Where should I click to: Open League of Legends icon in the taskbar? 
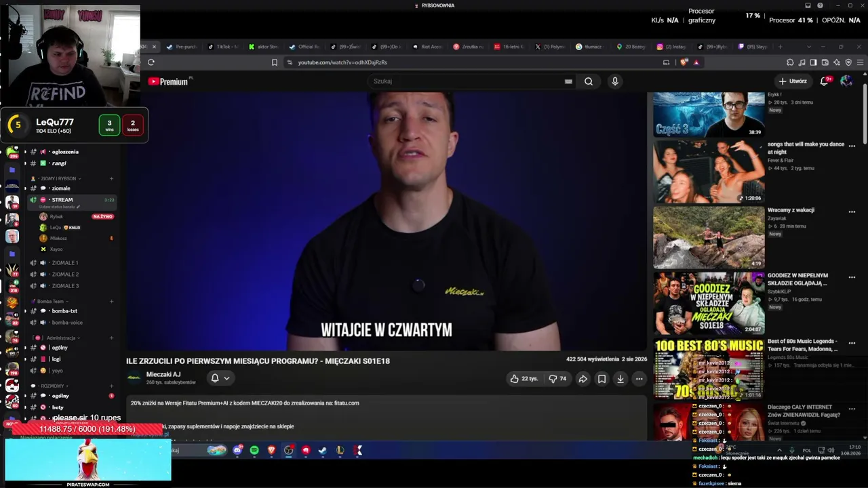(x=340, y=450)
